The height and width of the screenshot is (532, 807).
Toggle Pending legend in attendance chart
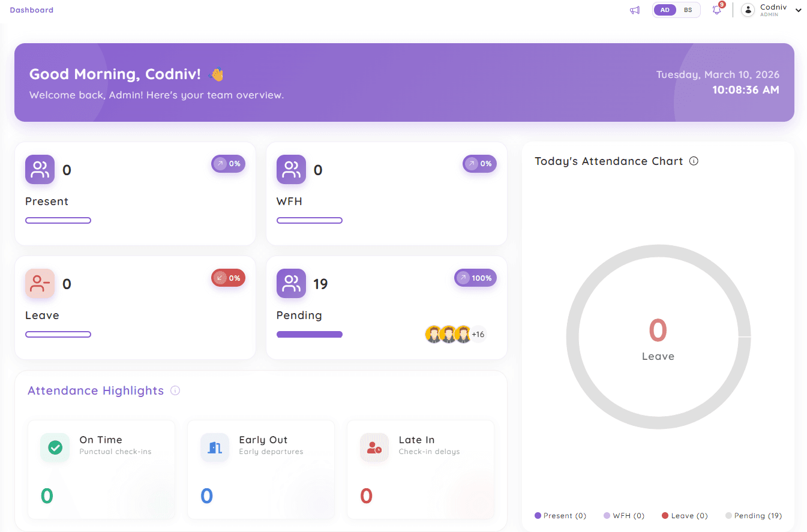[754, 516]
